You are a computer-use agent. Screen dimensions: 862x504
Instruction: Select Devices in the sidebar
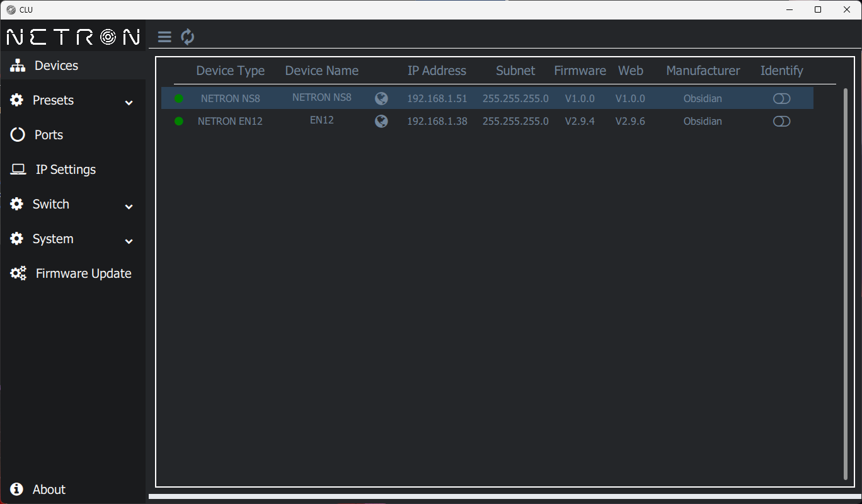click(73, 66)
